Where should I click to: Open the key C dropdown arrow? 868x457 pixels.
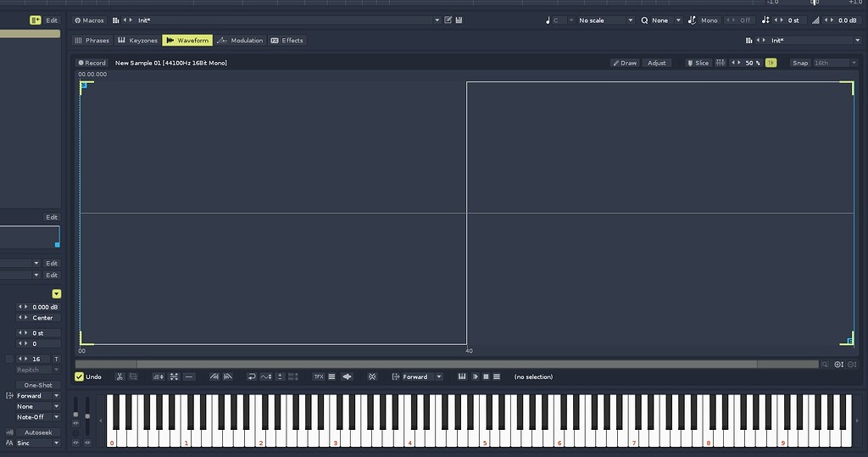coord(570,20)
